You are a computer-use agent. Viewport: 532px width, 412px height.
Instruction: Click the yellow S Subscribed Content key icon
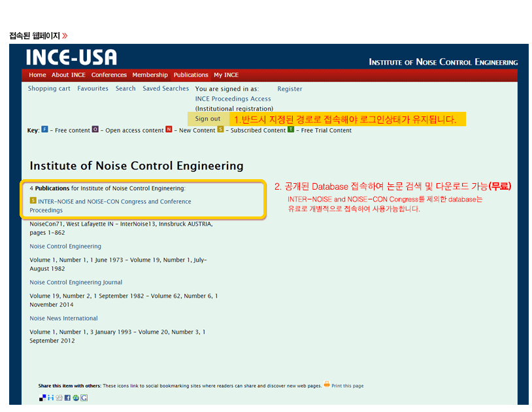[x=220, y=129]
